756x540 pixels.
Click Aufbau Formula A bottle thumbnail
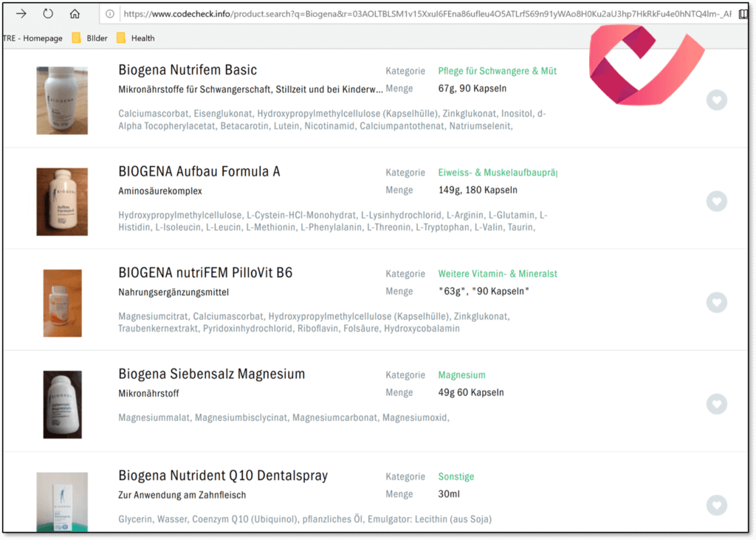tap(62, 202)
